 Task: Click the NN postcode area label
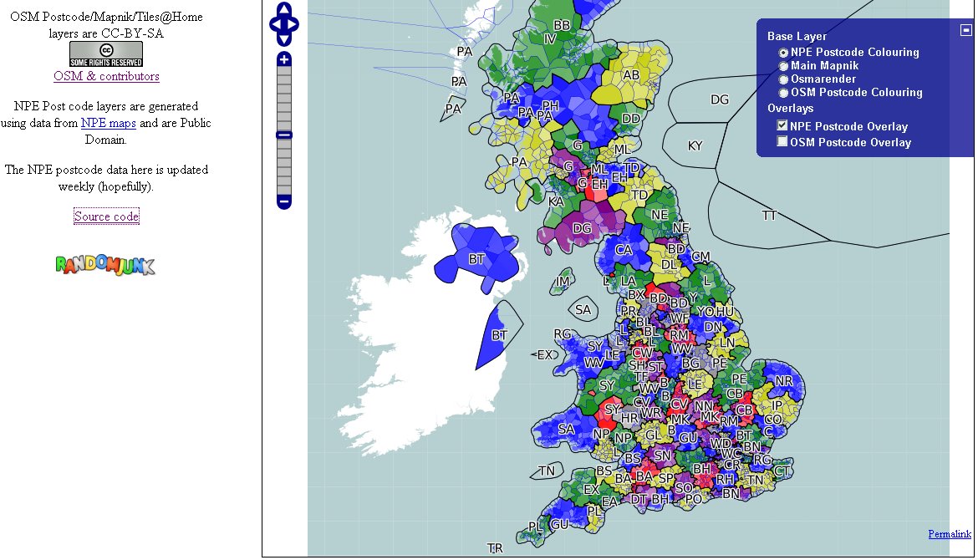704,406
